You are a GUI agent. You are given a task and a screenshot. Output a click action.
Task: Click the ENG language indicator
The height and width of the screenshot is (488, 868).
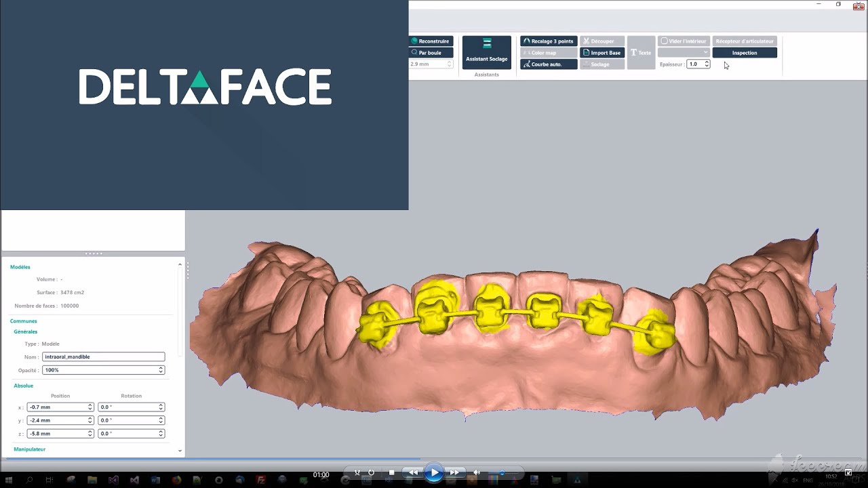[808, 480]
